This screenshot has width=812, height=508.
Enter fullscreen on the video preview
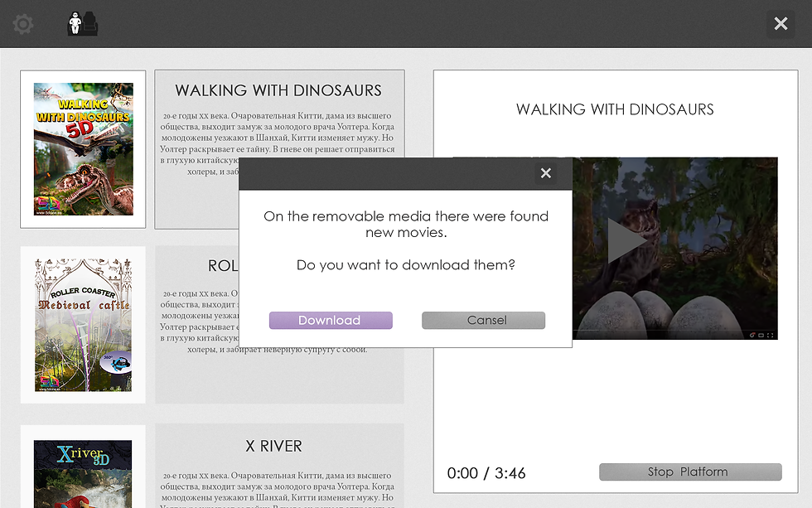coord(771,335)
